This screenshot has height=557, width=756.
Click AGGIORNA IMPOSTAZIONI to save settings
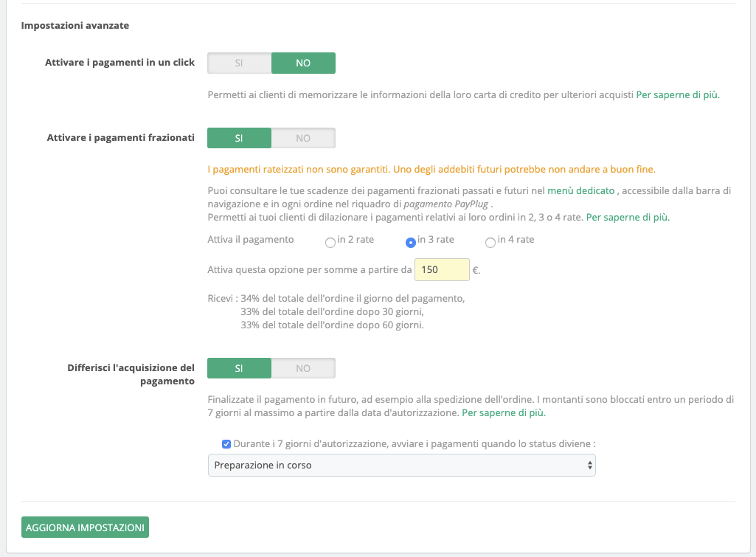click(x=84, y=527)
